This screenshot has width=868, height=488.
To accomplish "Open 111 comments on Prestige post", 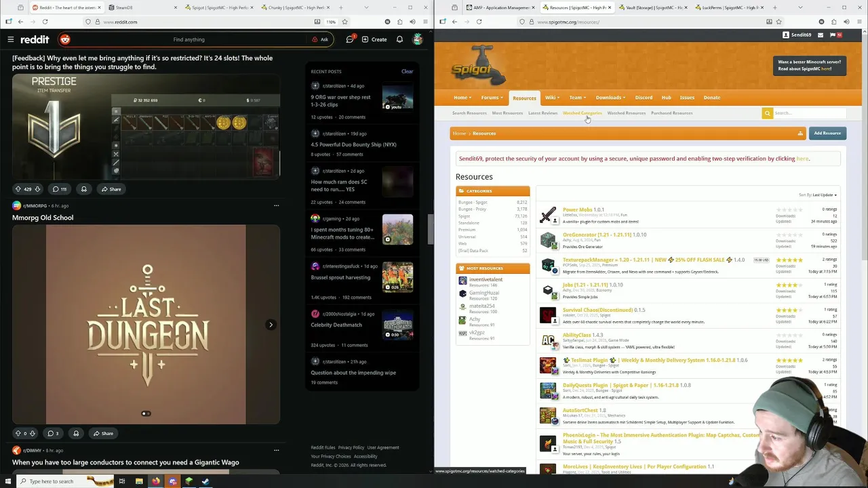I will [60, 189].
